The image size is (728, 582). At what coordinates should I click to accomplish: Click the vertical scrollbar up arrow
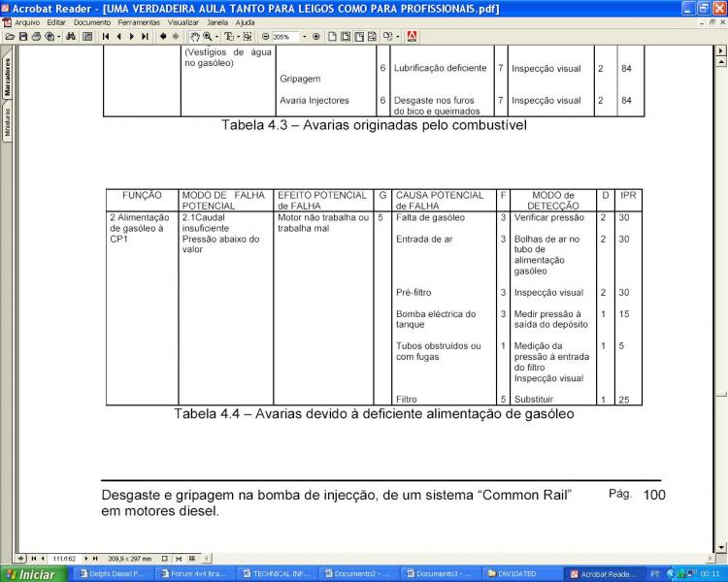point(721,61)
